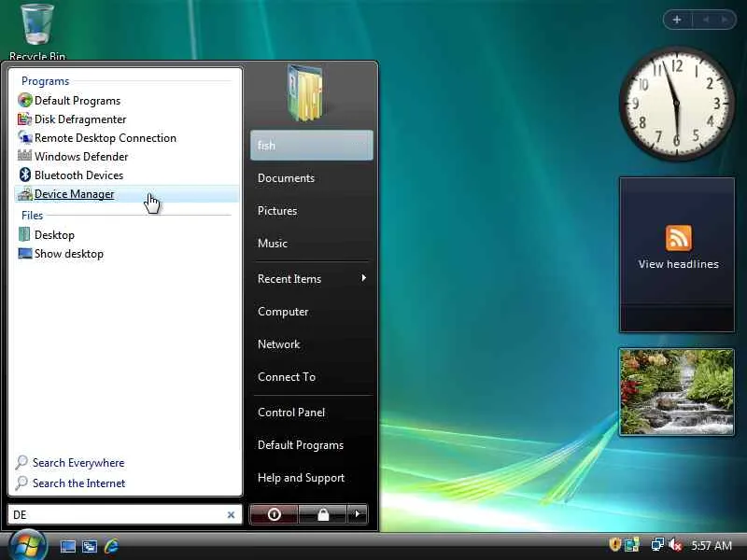Open Computer from Start menu
The width and height of the screenshot is (747, 560).
point(283,312)
